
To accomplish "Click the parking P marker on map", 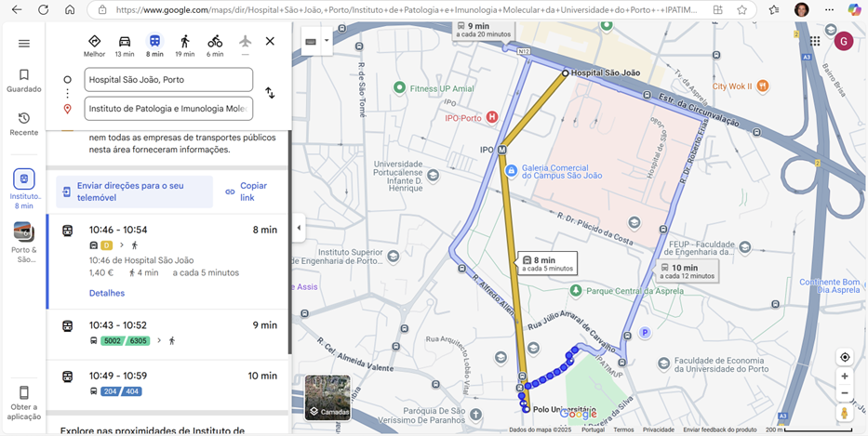I will 644,332.
